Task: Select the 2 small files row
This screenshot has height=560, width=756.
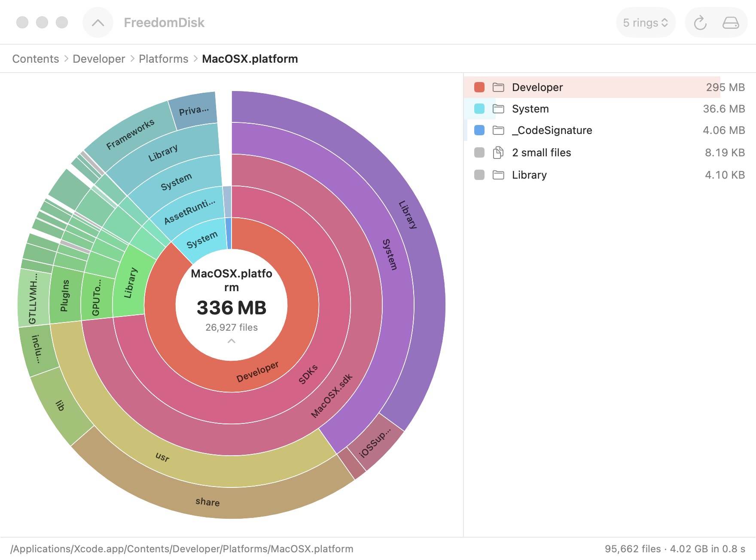Action: pyautogui.click(x=609, y=152)
